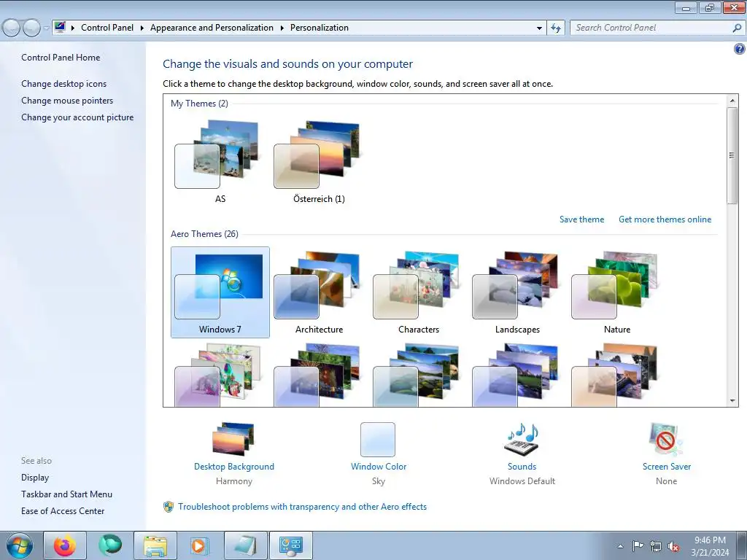
Task: Open Change your account picture
Action: coord(77,117)
